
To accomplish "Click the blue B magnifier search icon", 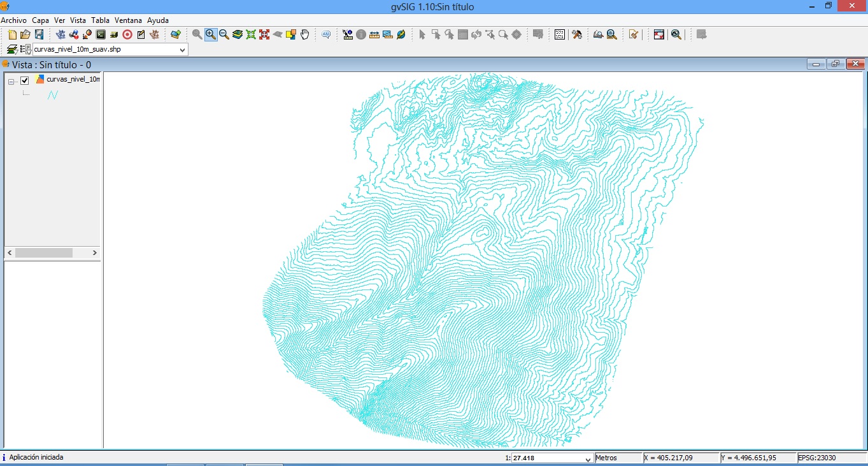I will pyautogui.click(x=612, y=34).
